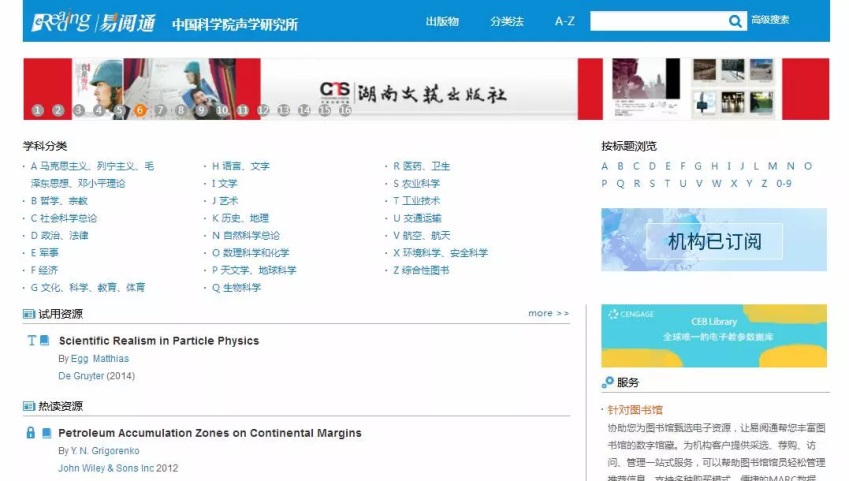Viewport: 849px width, 481px height.
Task: Click the T trial icon beside Scientific Realism
Action: coord(32,341)
